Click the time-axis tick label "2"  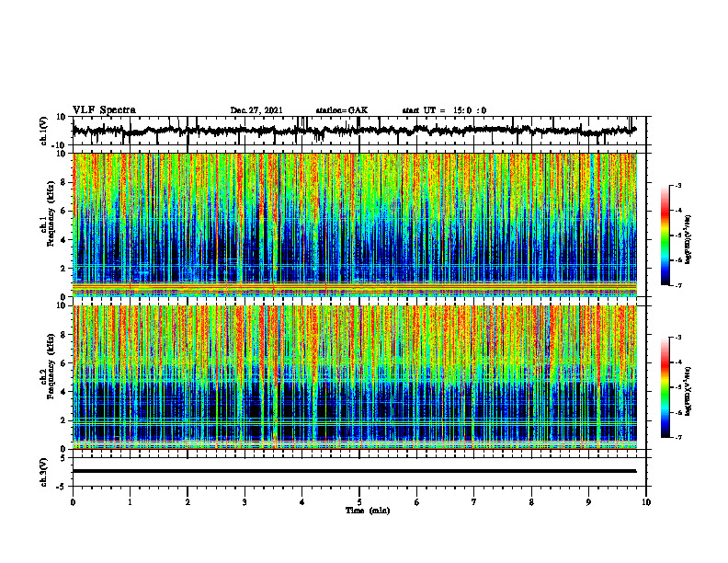[188, 502]
